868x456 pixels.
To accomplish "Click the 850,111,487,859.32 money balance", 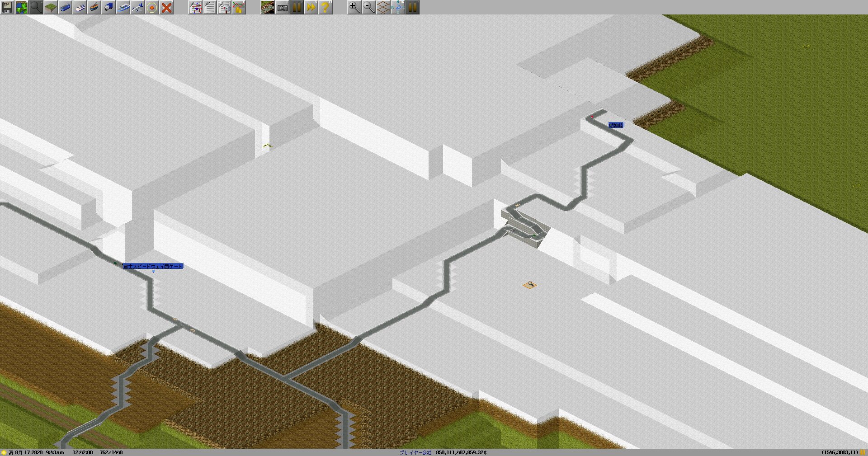I will click(x=461, y=452).
